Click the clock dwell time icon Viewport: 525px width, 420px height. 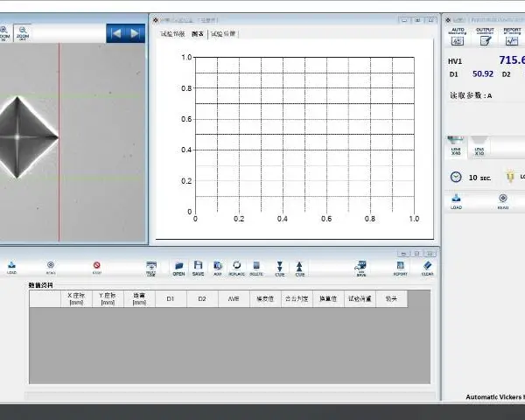456,177
